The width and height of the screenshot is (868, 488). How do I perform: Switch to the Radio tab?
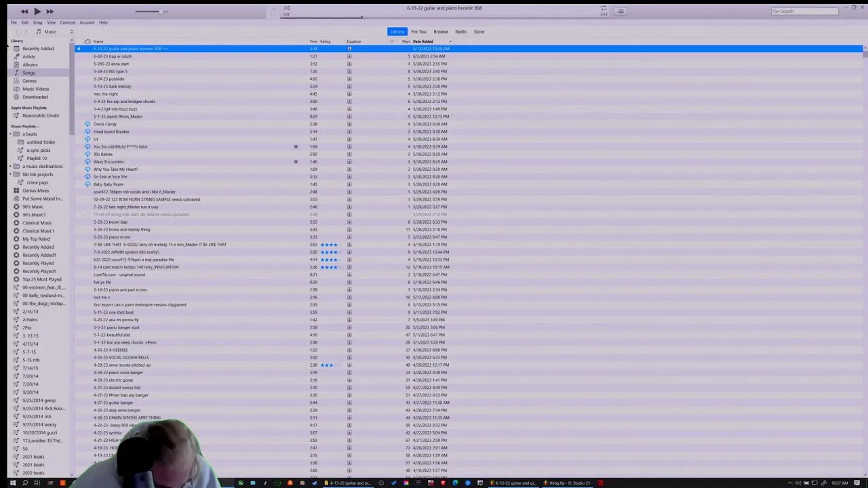460,32
